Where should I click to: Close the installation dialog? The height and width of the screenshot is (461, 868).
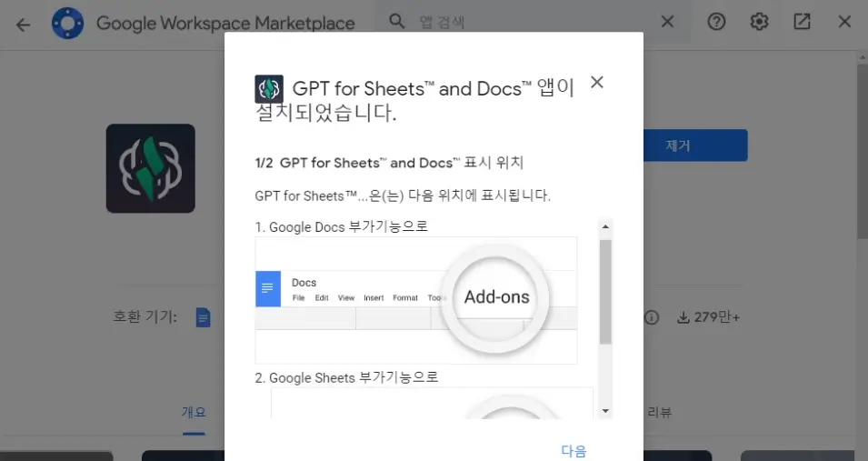coord(597,82)
